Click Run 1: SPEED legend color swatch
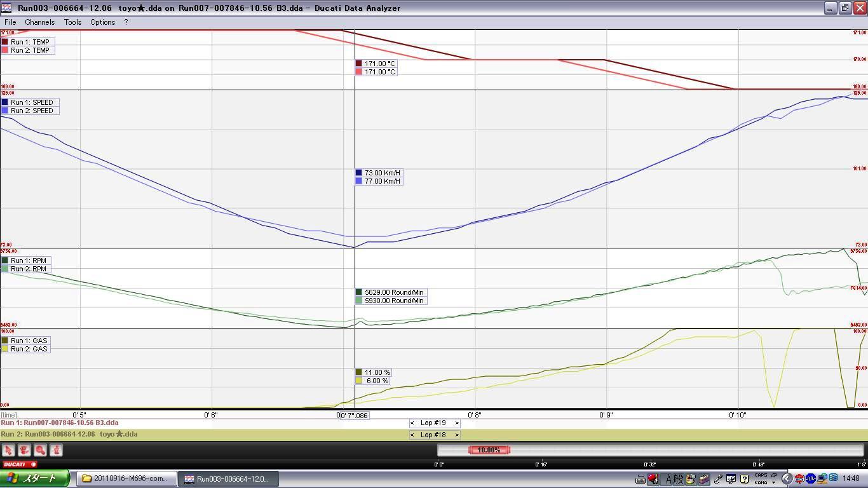Image resolution: width=868 pixels, height=488 pixels. pos(5,102)
